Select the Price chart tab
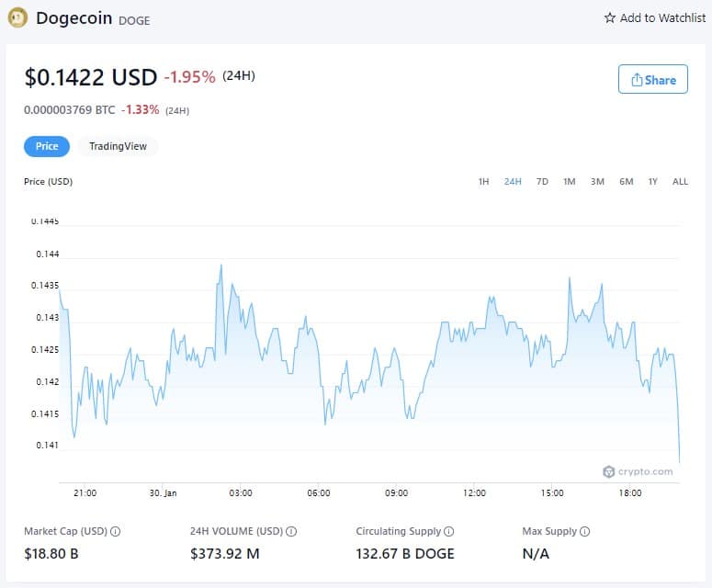Screen dimensions: 712x588 pos(47,146)
